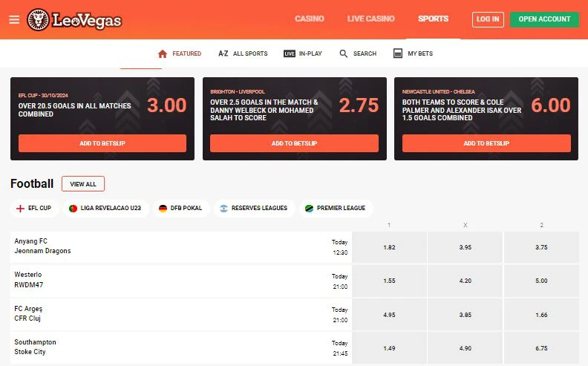Click the Germany flag on DFB Pokal chip
This screenshot has width=588, height=366.
(x=163, y=208)
